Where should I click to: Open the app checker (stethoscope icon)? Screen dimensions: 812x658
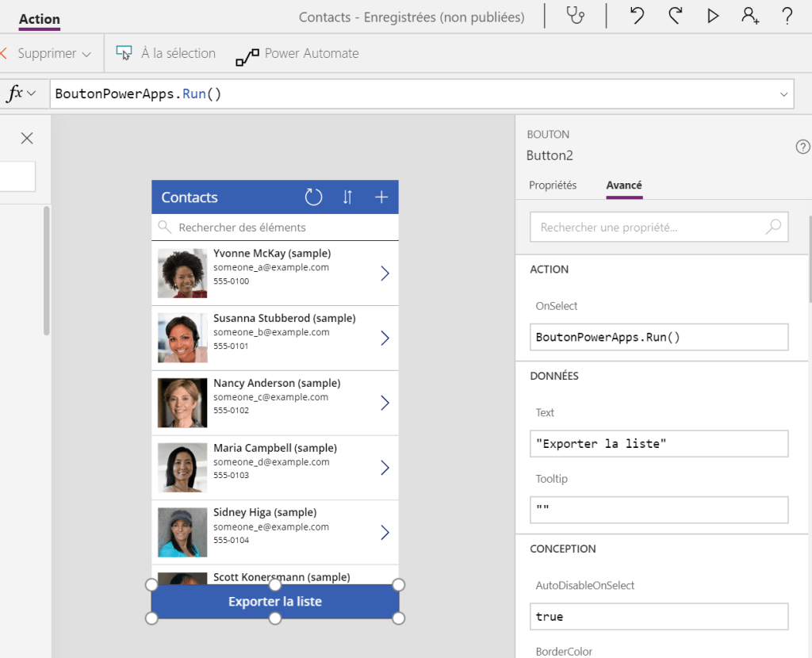tap(575, 16)
